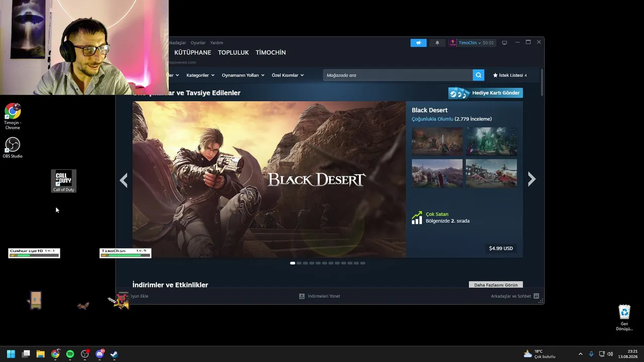Click Hediye Kartı Gönder button

486,93
